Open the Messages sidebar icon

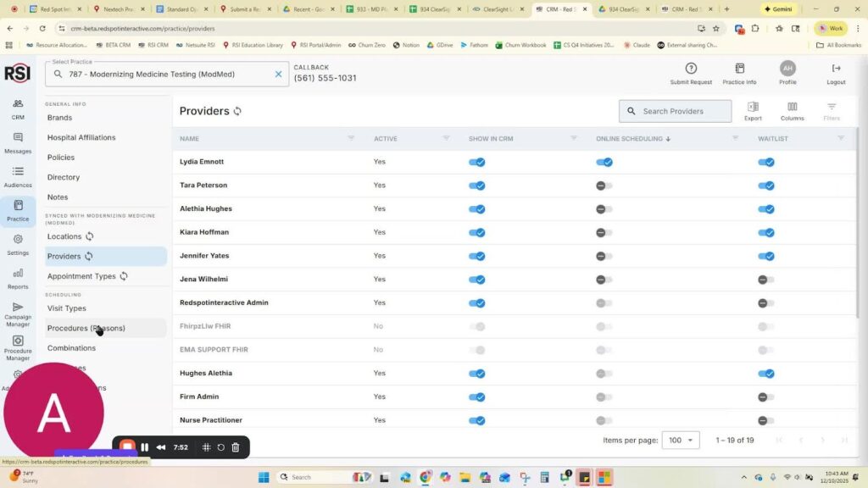18,138
